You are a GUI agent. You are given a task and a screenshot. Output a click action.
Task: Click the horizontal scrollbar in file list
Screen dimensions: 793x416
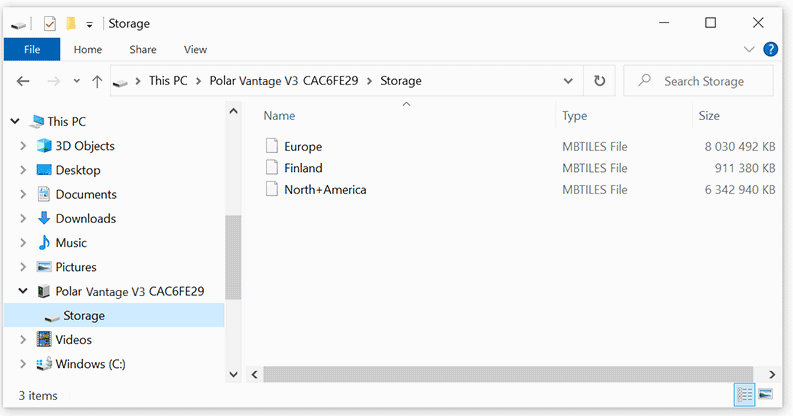point(500,374)
